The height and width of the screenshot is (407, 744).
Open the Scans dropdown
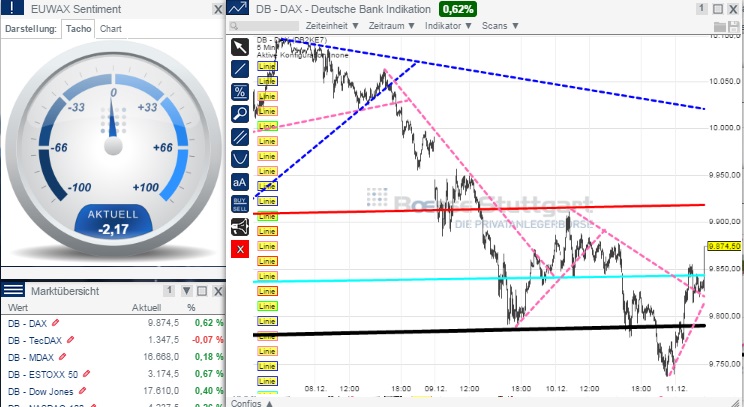tap(500, 26)
